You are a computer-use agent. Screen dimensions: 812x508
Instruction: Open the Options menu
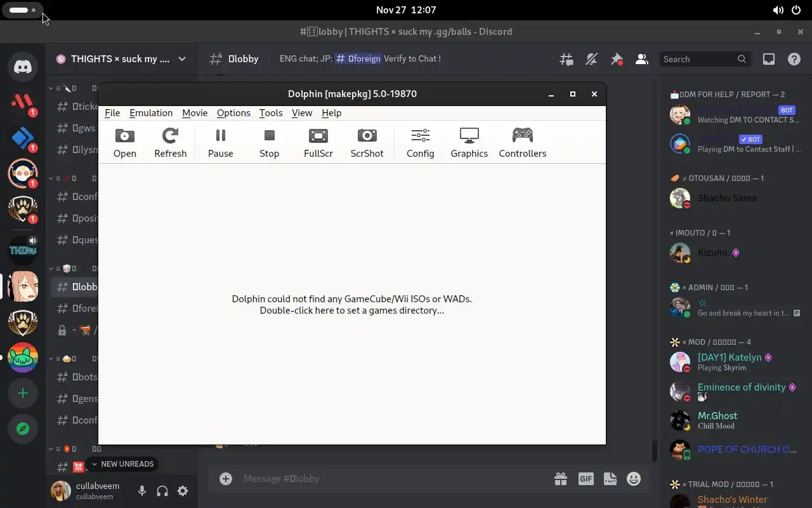point(233,112)
